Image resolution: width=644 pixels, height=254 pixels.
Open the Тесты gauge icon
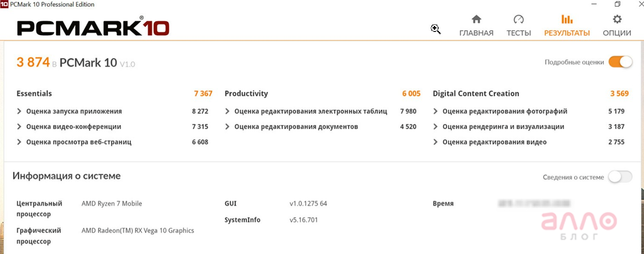pyautogui.click(x=519, y=20)
